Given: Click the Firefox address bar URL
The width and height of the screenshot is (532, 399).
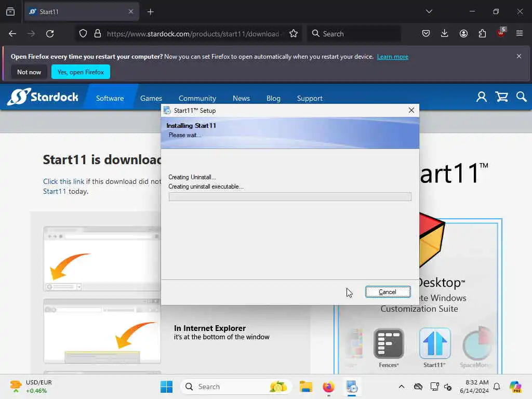Looking at the screenshot, I should tap(193, 34).
